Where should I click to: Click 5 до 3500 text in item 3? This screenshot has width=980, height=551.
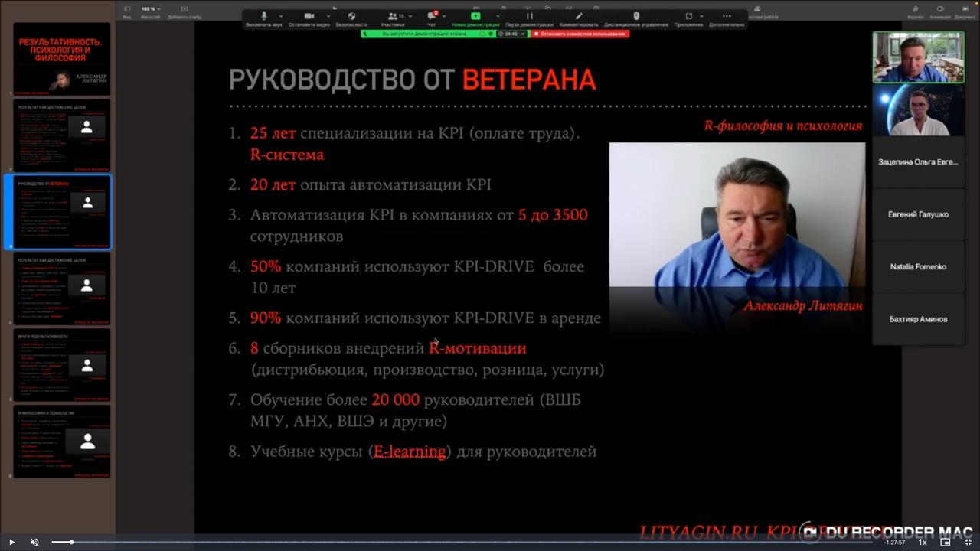[x=553, y=215]
